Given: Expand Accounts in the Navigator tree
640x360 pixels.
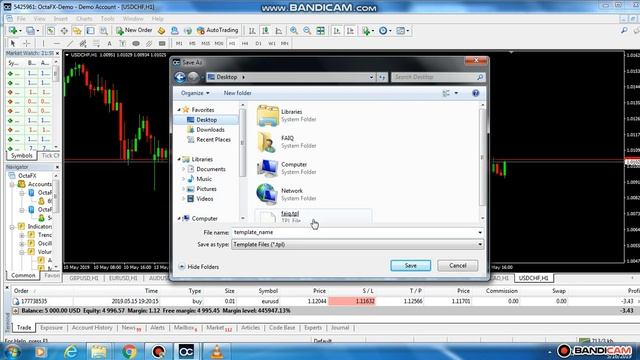Looking at the screenshot, I should coord(12,184).
